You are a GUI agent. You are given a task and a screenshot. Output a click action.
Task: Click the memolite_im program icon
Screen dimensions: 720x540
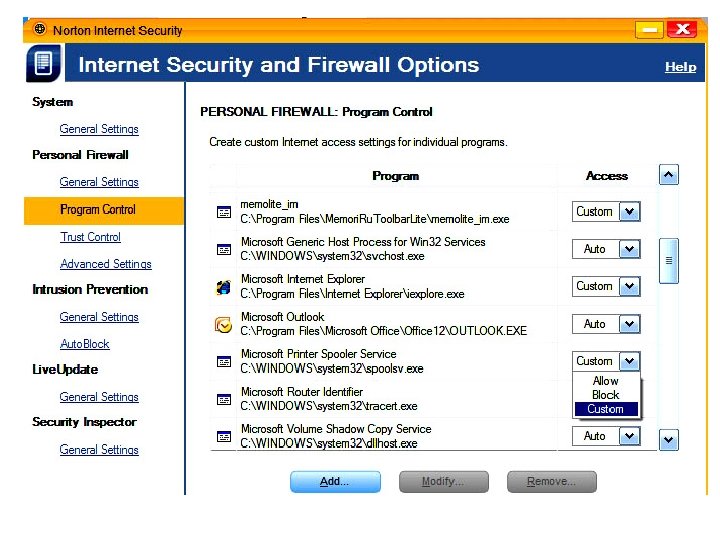tap(224, 212)
